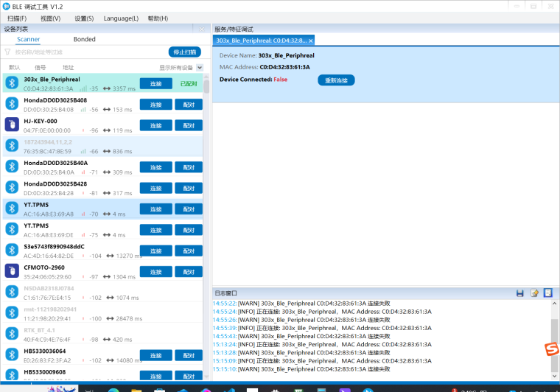
Task: Click the 停止扫描 button
Action: 184,52
